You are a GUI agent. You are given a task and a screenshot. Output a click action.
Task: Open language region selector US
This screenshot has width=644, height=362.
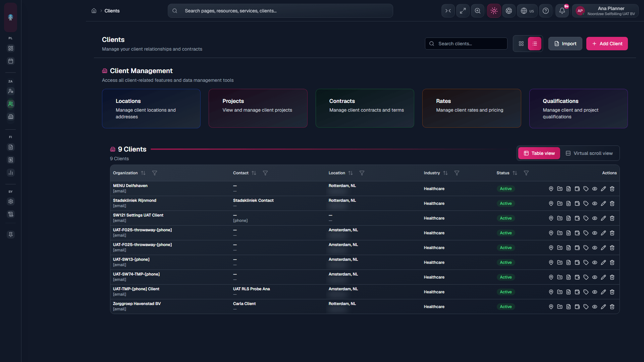(x=527, y=11)
